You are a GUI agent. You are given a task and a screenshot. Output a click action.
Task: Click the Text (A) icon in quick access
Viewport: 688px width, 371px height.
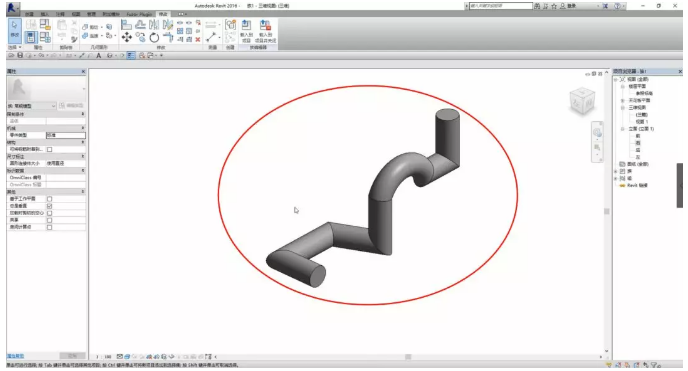point(99,55)
